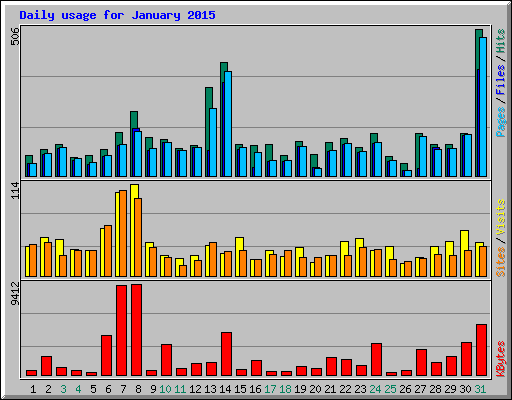Click day label '29' on the axis
Image resolution: width=512 pixels, height=400 pixels.
(x=450, y=389)
